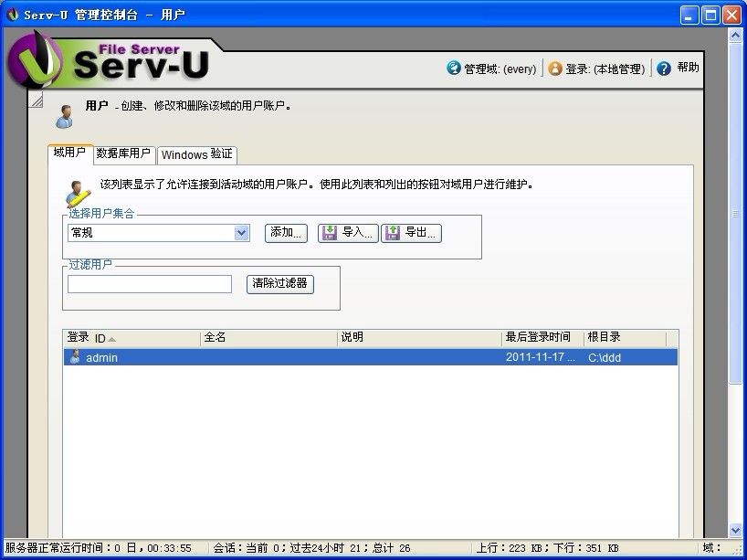The width and height of the screenshot is (747, 560).
Task: Open help via the question mark icon
Action: (x=664, y=69)
